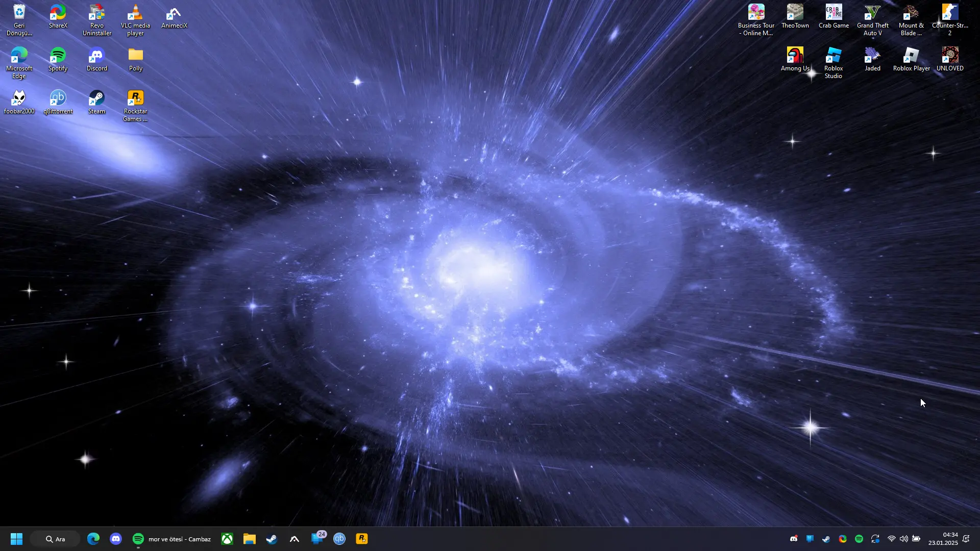Click the ShareX system tray icon
Viewport: 980px width, 551px height.
[843, 539]
